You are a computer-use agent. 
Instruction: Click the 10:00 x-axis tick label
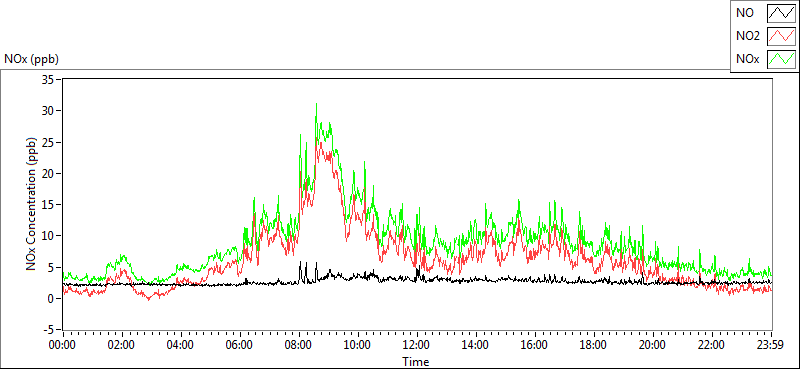point(358,345)
